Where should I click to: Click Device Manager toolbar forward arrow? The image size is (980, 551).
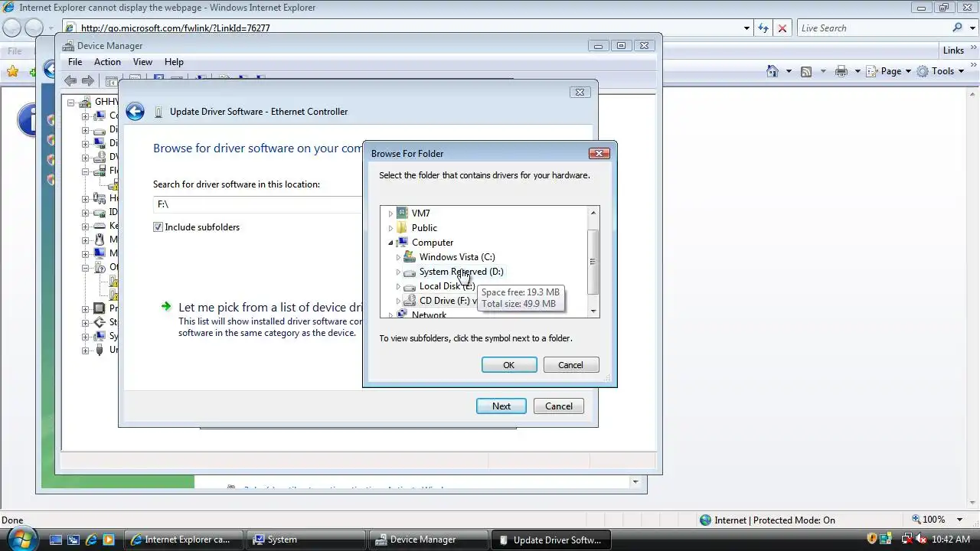coord(88,80)
